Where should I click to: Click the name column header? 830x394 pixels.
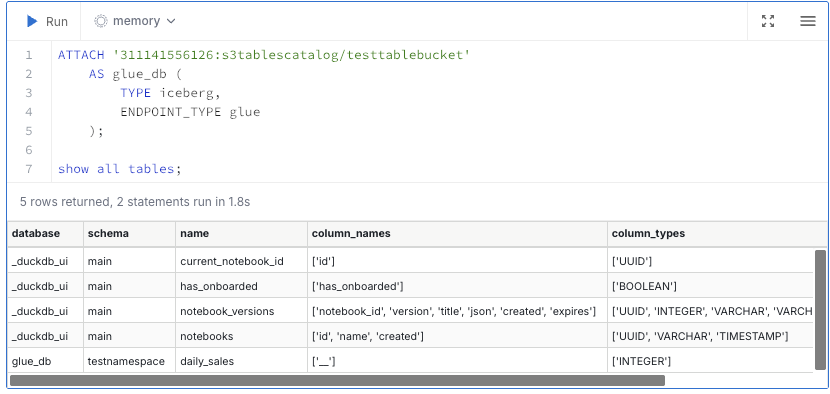pos(194,234)
